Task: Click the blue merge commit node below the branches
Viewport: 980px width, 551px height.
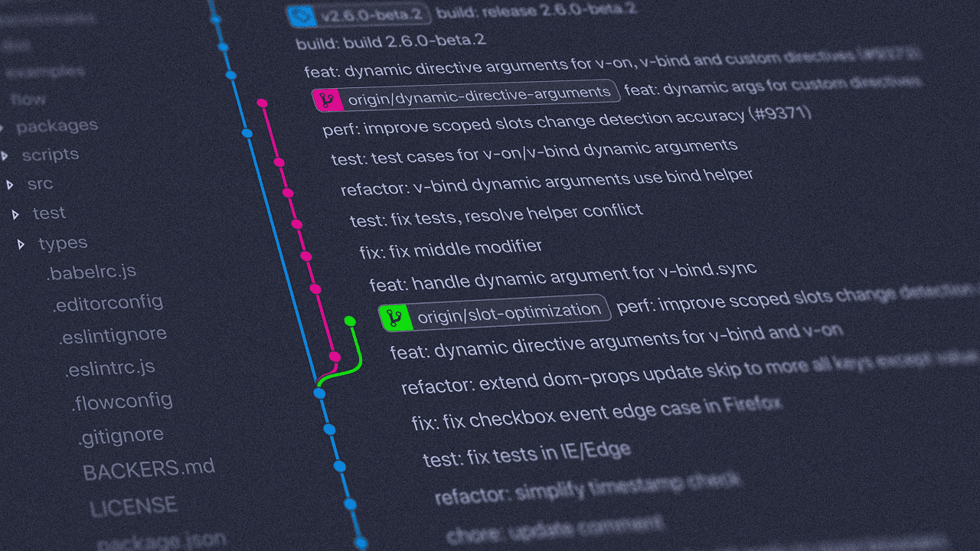Action: click(x=319, y=393)
